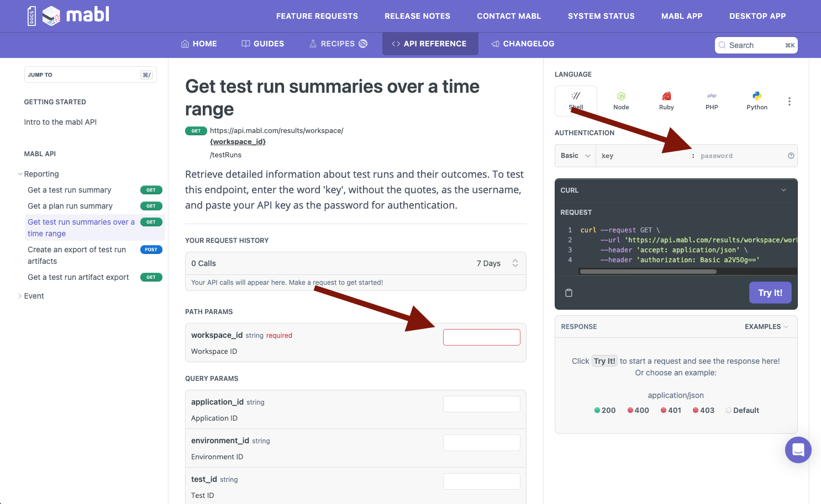Open the RECIPES tab
Image resolution: width=821 pixels, height=504 pixels.
(x=338, y=44)
